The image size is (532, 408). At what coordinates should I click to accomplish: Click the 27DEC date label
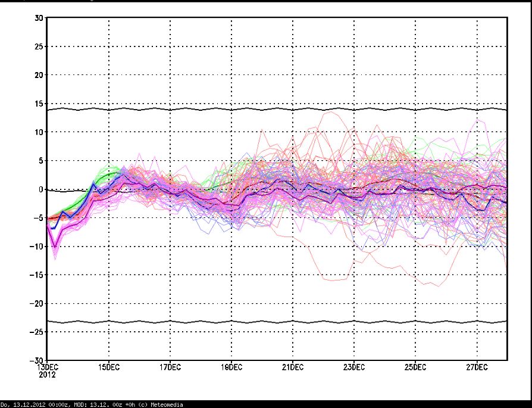click(x=477, y=367)
